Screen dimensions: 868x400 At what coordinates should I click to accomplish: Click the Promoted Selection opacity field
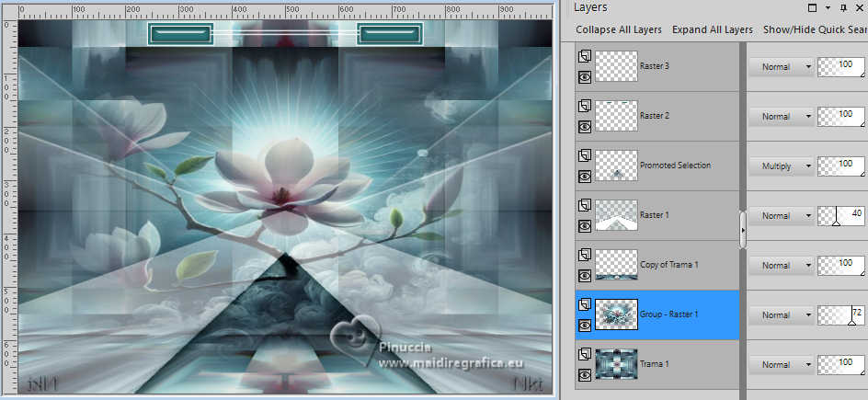(x=841, y=166)
